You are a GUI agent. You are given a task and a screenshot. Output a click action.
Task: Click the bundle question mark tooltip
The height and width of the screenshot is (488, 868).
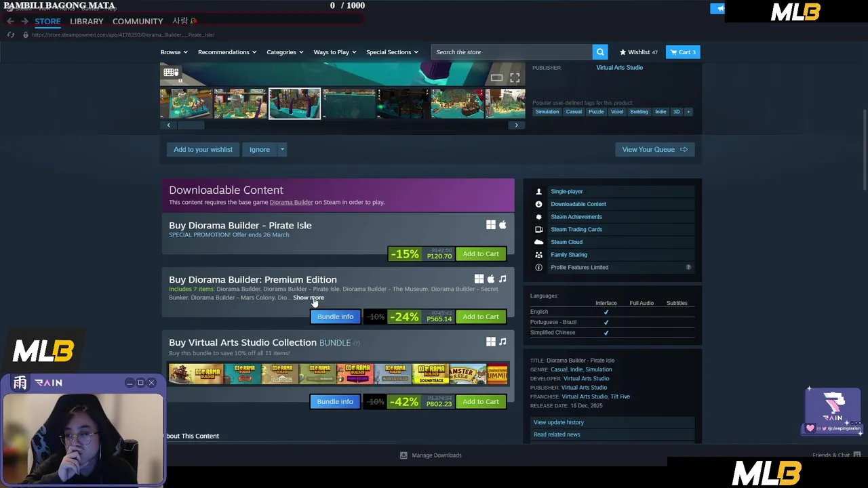pos(357,343)
